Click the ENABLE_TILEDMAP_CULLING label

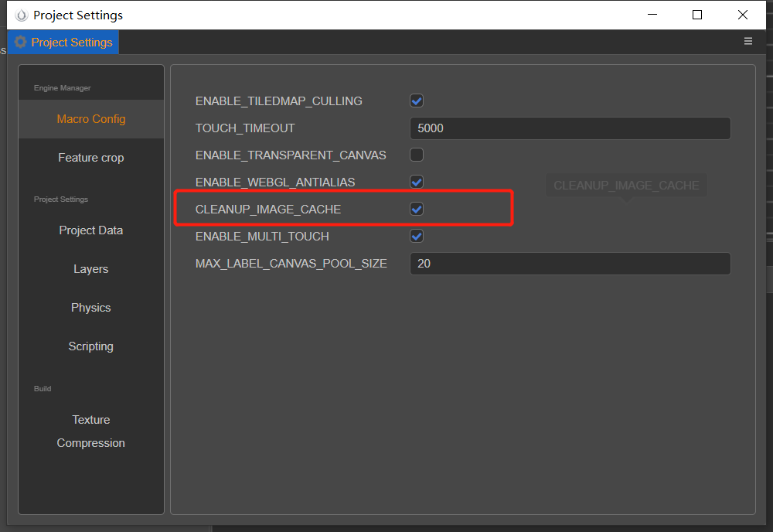click(278, 101)
